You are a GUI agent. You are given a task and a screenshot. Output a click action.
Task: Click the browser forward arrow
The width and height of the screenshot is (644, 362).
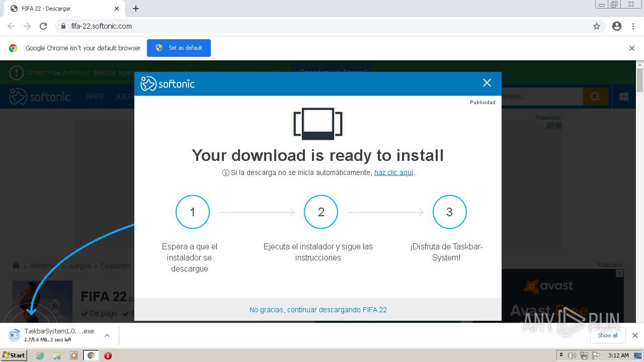(x=27, y=26)
